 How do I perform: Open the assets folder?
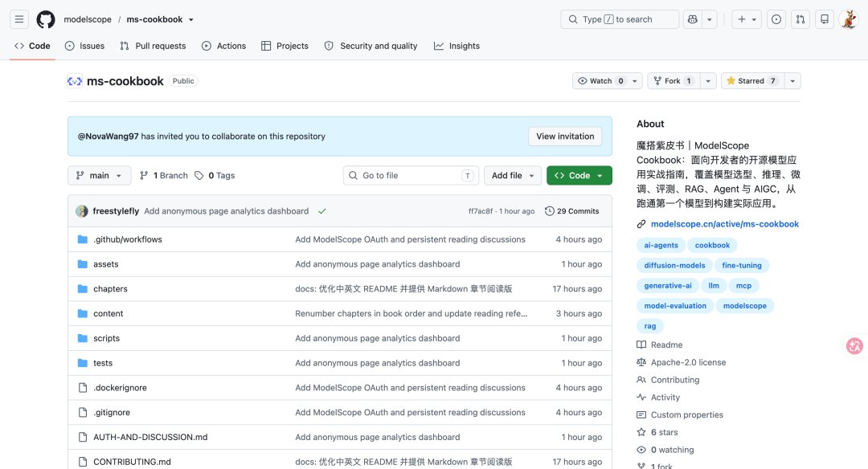(106, 264)
